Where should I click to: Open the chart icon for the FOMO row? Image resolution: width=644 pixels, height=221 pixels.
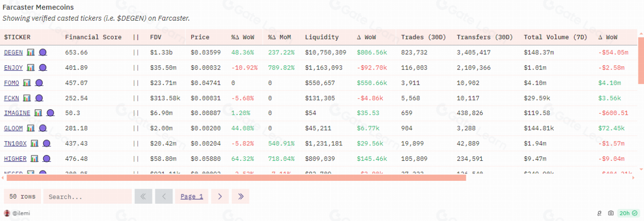27,83
